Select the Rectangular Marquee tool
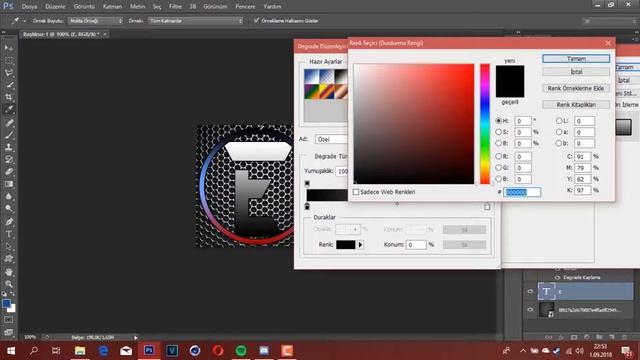This screenshot has width=640, height=360. pos(9,60)
